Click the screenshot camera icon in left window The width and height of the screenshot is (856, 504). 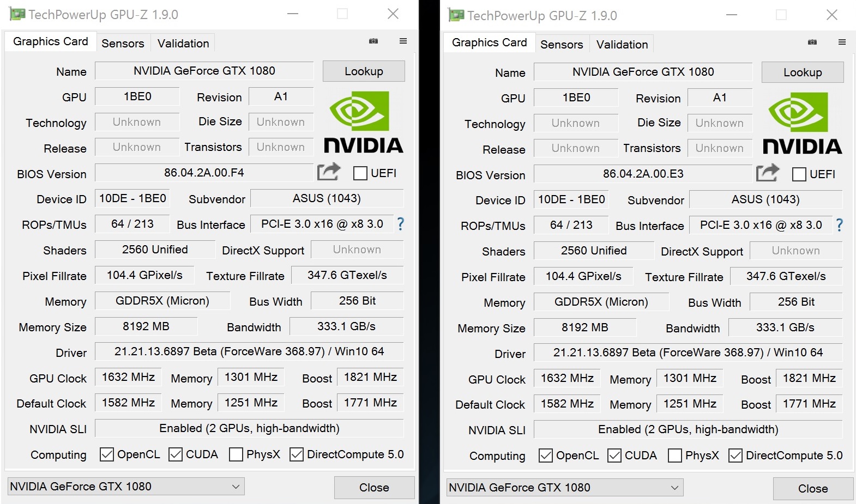coord(373,41)
